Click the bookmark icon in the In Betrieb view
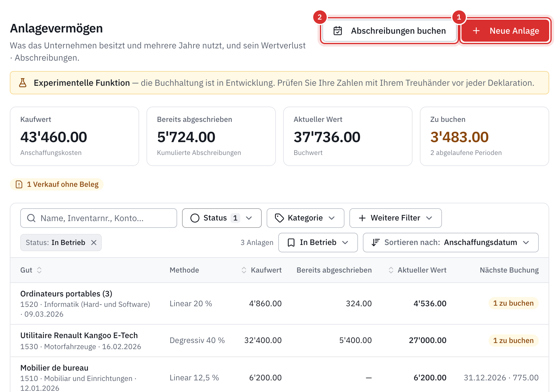 click(x=291, y=243)
